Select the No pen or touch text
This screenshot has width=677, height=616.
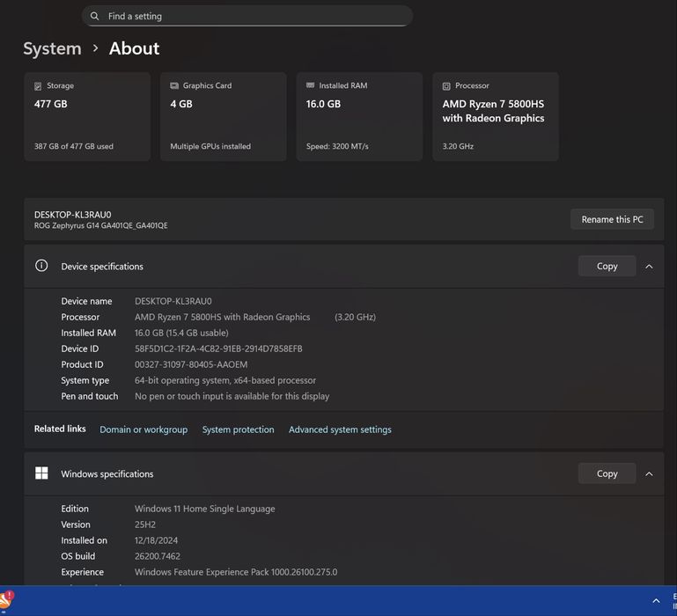232,396
